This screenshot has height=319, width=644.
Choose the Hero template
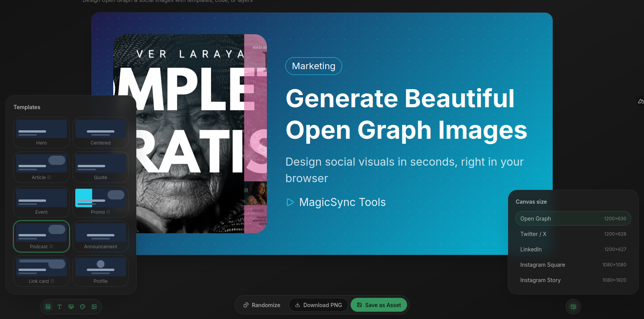click(41, 133)
